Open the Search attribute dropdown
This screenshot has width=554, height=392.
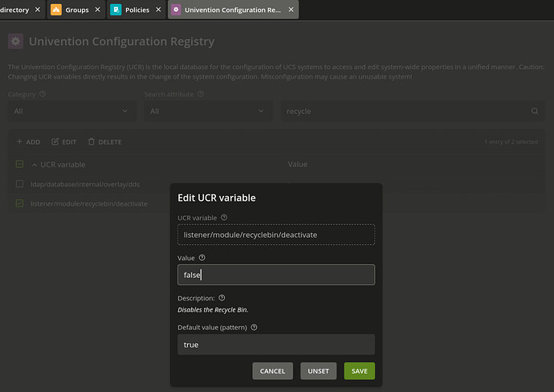tap(208, 112)
